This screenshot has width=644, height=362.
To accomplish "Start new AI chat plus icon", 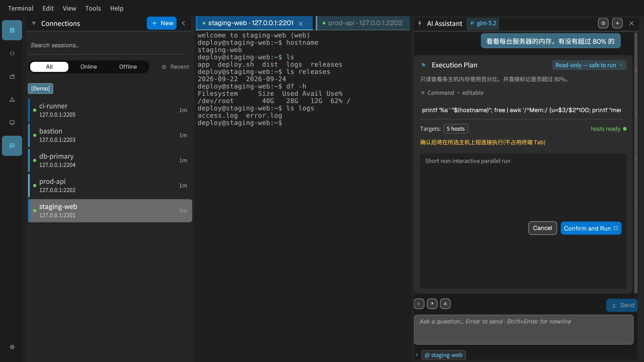I will [x=617, y=23].
